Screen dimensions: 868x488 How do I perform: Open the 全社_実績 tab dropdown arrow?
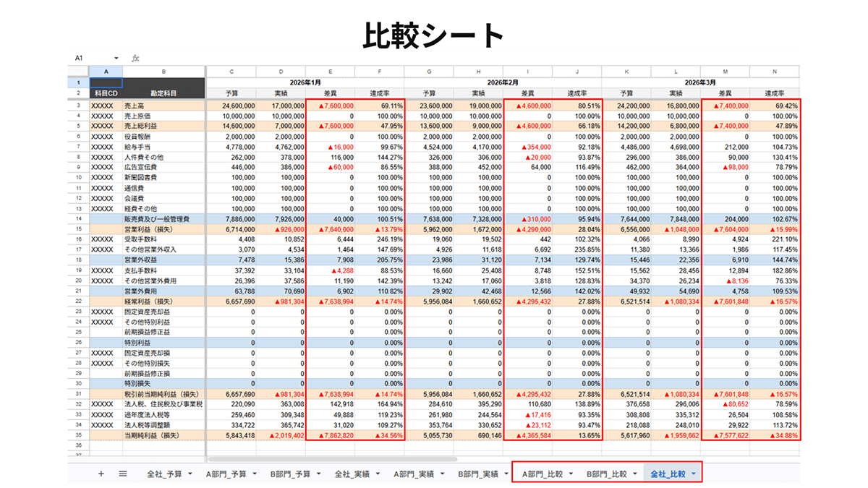pos(378,474)
